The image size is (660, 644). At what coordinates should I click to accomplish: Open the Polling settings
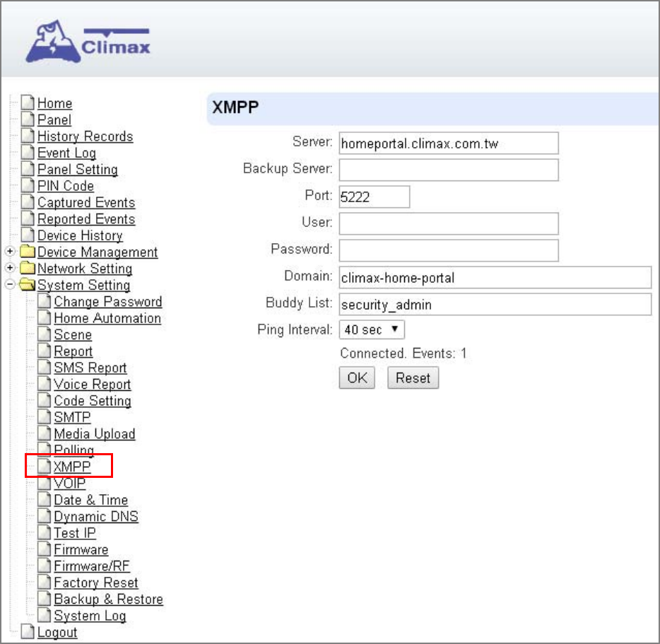[x=74, y=450]
